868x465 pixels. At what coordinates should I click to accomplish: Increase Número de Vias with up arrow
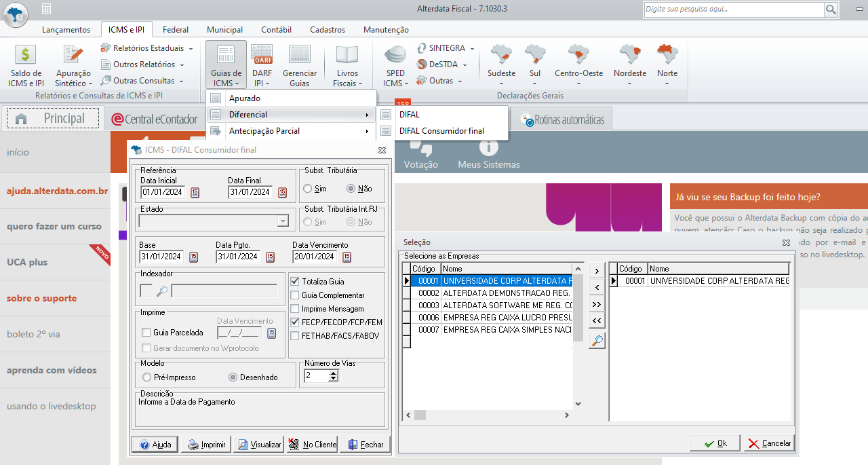(x=333, y=373)
